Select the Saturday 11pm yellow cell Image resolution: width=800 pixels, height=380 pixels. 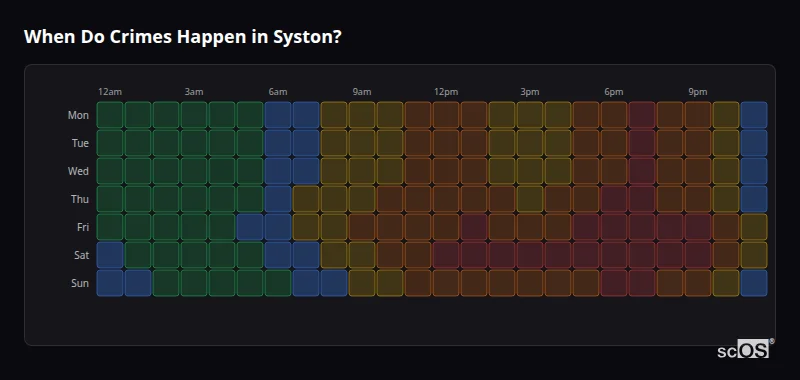(754, 255)
